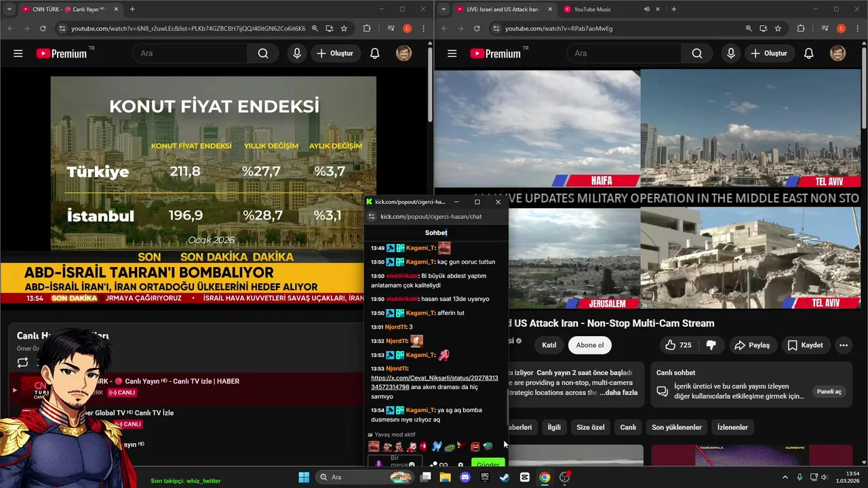Image resolution: width=868 pixels, height=488 pixels.
Task: Open tab search dropdown in right Chrome window
Action: (443, 9)
